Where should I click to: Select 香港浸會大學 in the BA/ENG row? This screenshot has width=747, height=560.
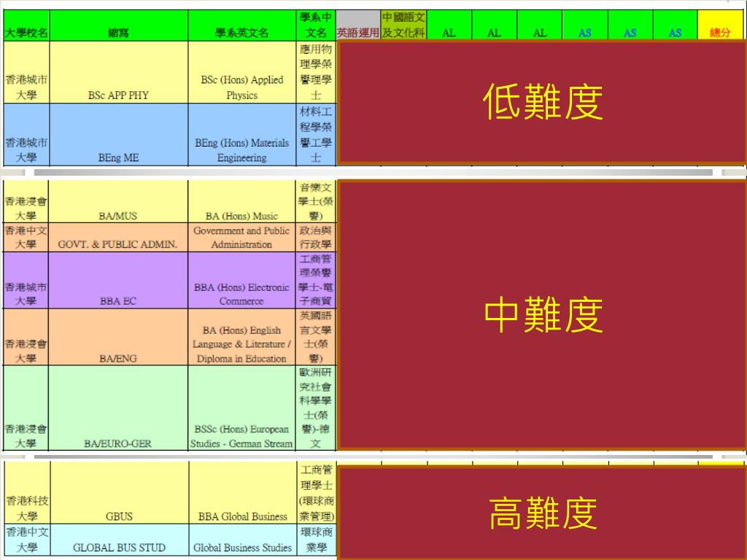click(26, 337)
